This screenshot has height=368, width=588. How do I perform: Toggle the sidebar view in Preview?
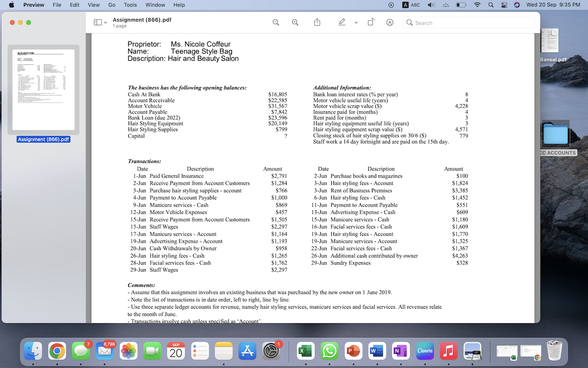click(97, 22)
